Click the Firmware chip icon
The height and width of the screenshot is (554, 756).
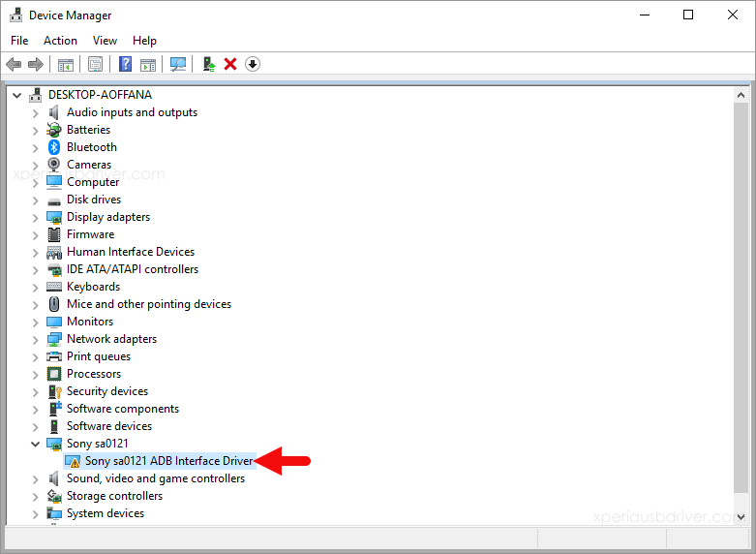click(54, 234)
